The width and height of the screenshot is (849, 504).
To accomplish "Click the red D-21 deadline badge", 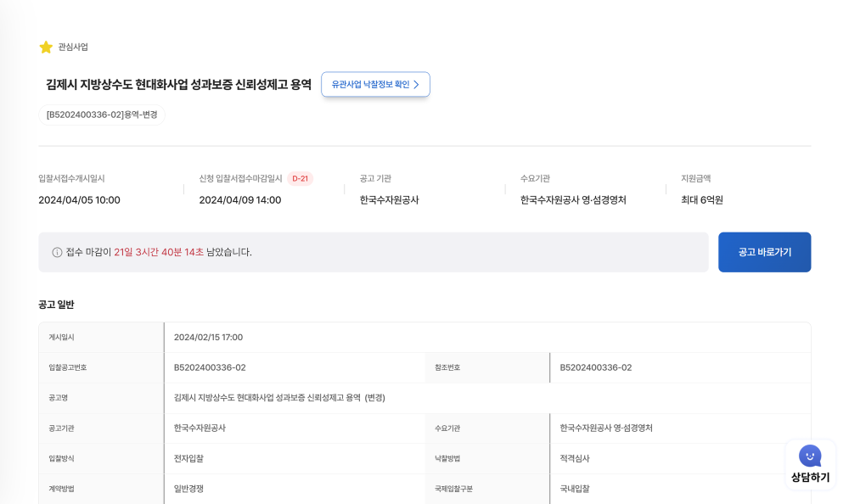I will pos(300,178).
